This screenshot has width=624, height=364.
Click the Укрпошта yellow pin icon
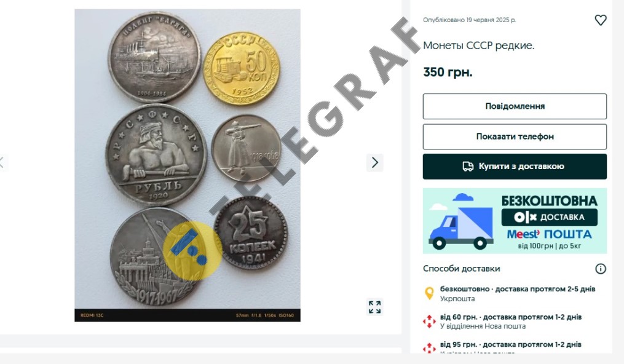pyautogui.click(x=429, y=293)
